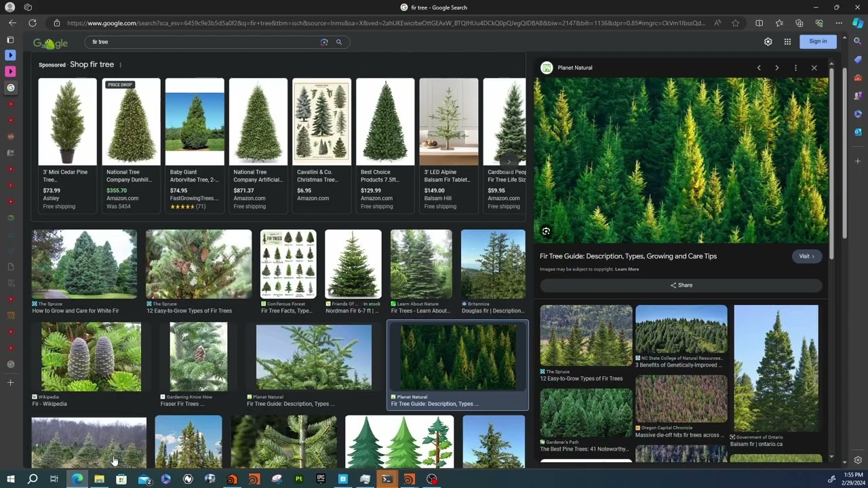Open the Edge sidebar search icon

(x=858, y=42)
